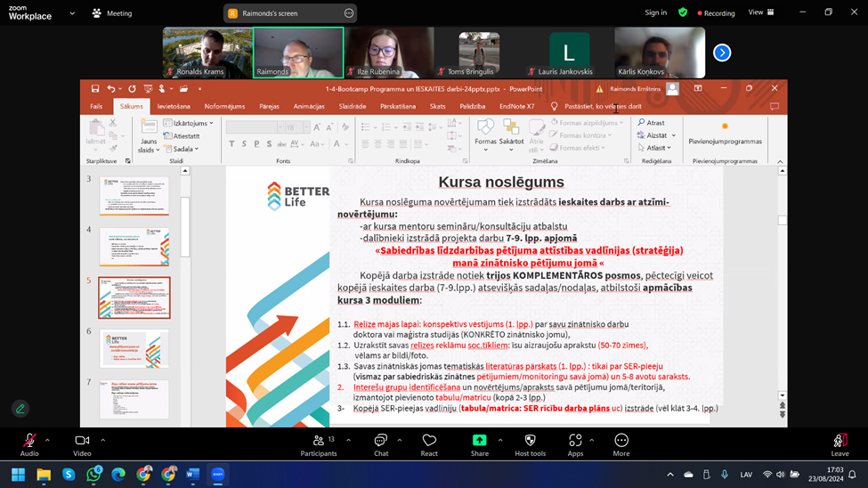
Task: Click the React heart icon
Action: [x=429, y=441]
